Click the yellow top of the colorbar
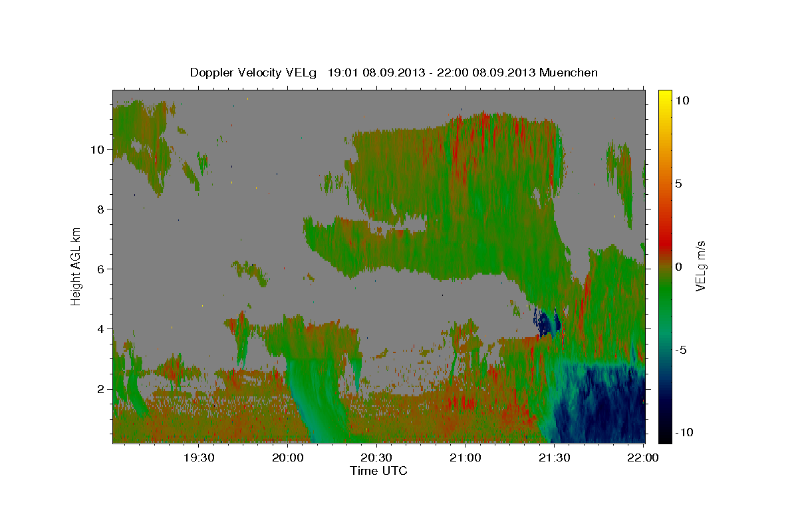 tap(665, 96)
